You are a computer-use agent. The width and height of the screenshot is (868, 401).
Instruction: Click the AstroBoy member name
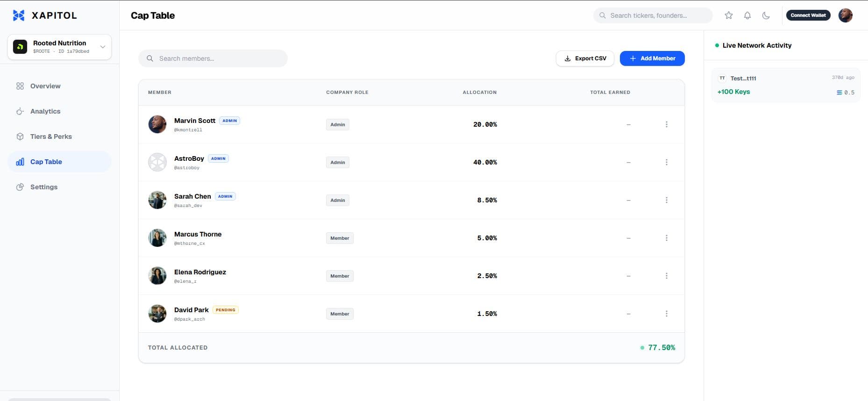point(189,158)
